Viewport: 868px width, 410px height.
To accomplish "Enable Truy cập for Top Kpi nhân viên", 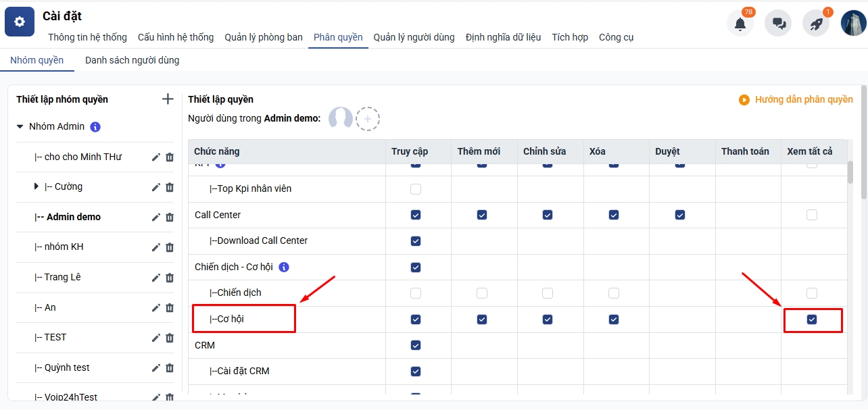I will tap(416, 189).
